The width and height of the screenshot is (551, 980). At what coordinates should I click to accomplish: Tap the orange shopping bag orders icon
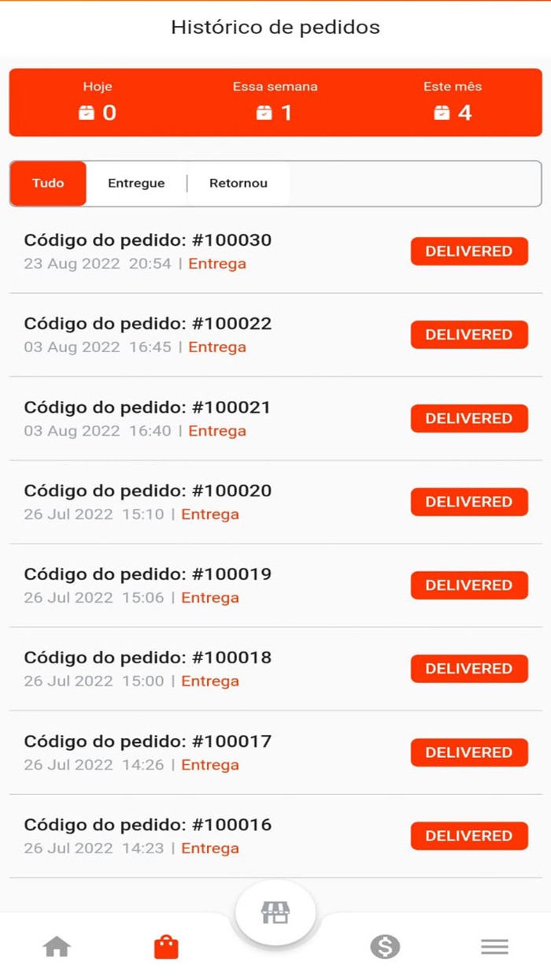(x=166, y=946)
